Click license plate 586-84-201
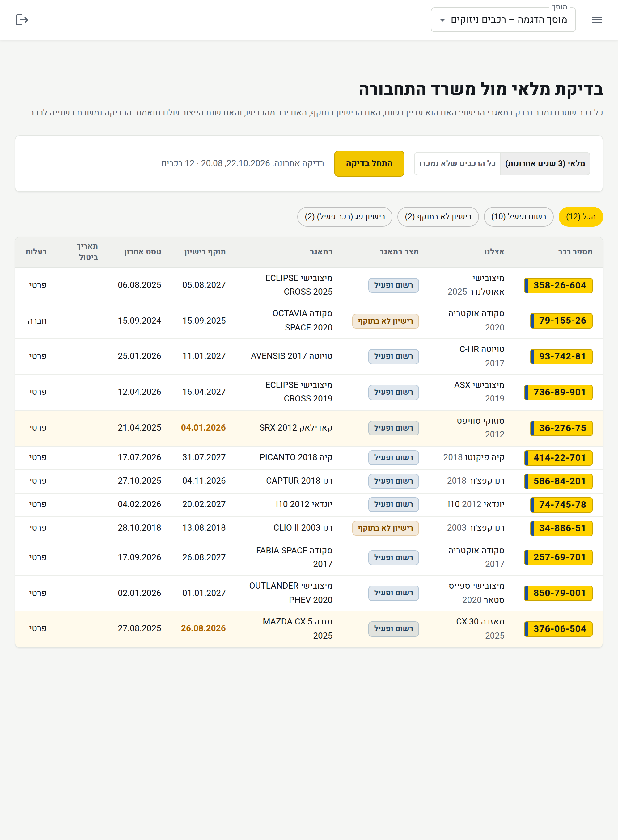The height and width of the screenshot is (840, 618). [x=558, y=481]
